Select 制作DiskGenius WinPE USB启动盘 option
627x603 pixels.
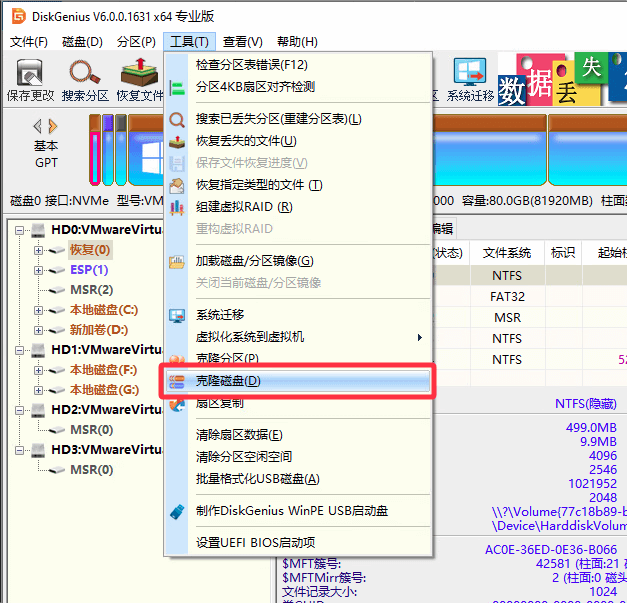(292, 511)
